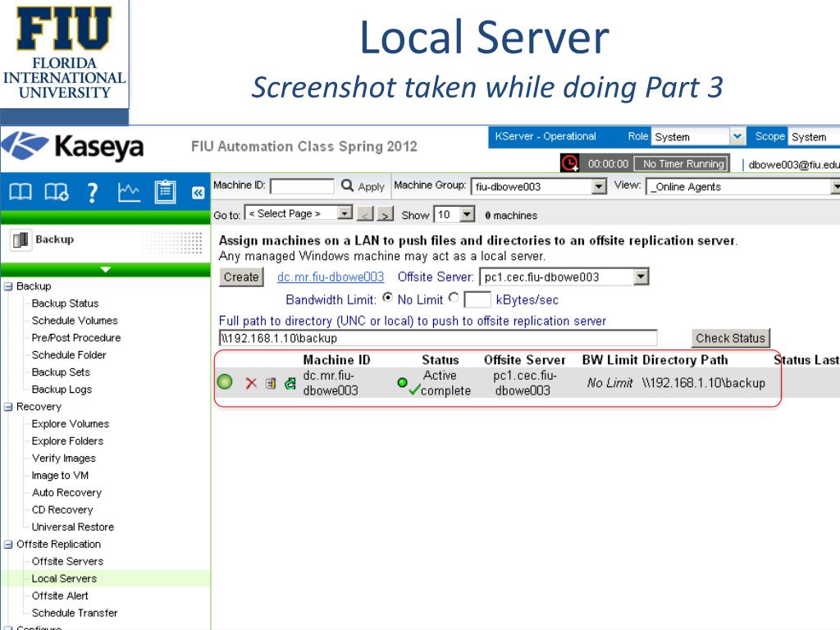Viewport: 840px width, 630px height.
Task: Click the Kaseya logo
Action: 73,147
